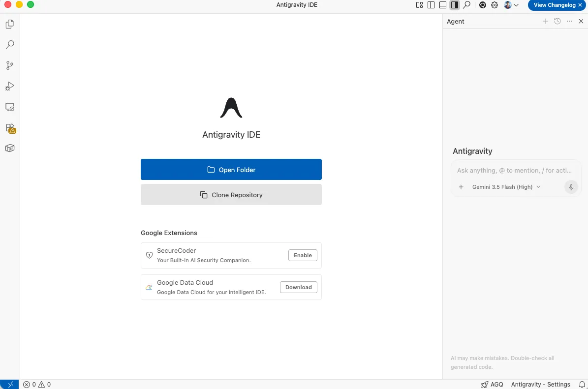The image size is (588, 389).
Task: Click the Open Folder button
Action: click(231, 169)
